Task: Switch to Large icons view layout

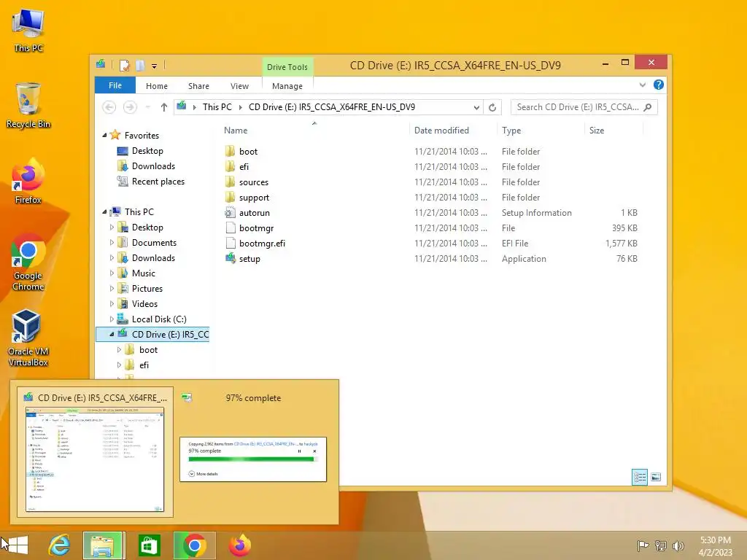Action: tap(656, 477)
